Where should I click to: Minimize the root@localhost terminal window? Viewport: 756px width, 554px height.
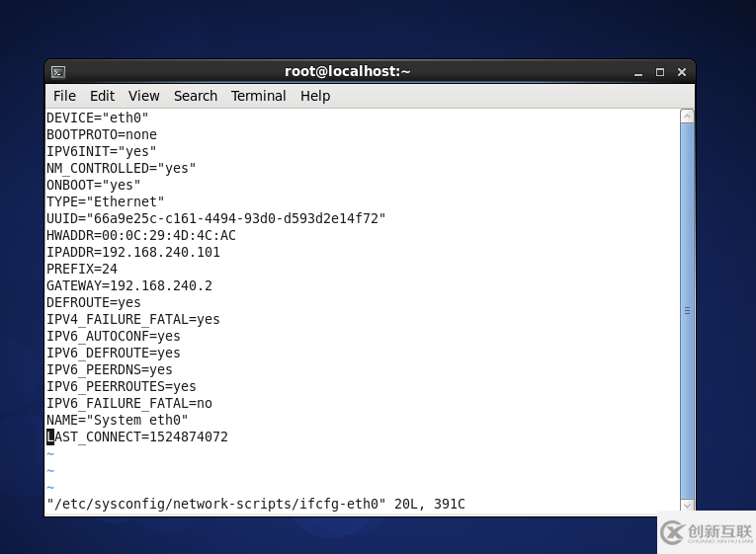(x=638, y=72)
